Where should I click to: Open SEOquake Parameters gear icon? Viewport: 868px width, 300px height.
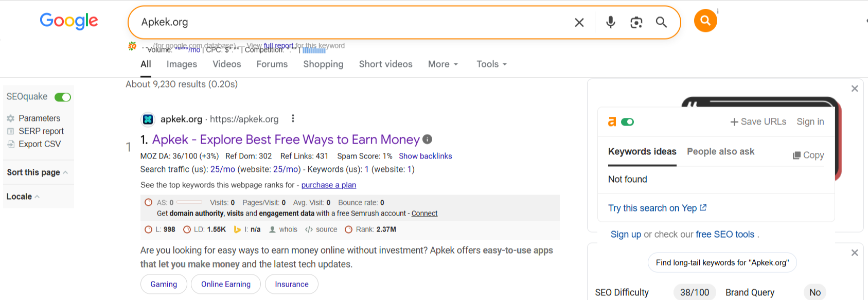point(10,118)
